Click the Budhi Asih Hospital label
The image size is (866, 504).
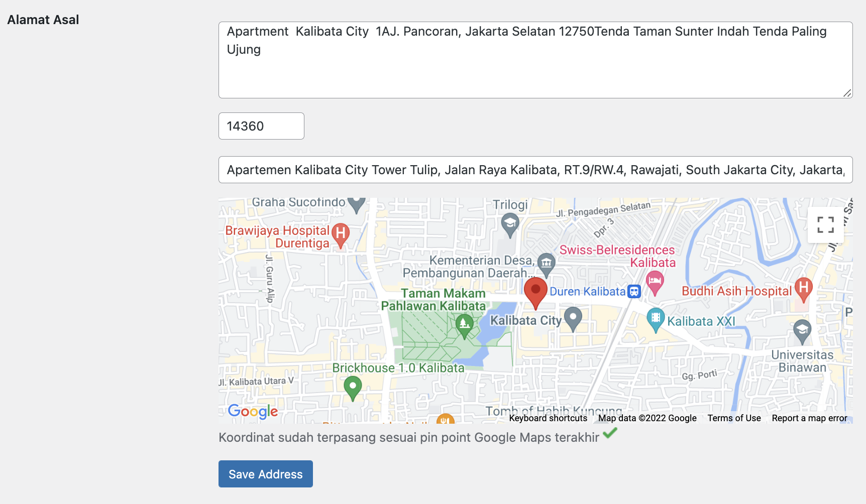(736, 291)
